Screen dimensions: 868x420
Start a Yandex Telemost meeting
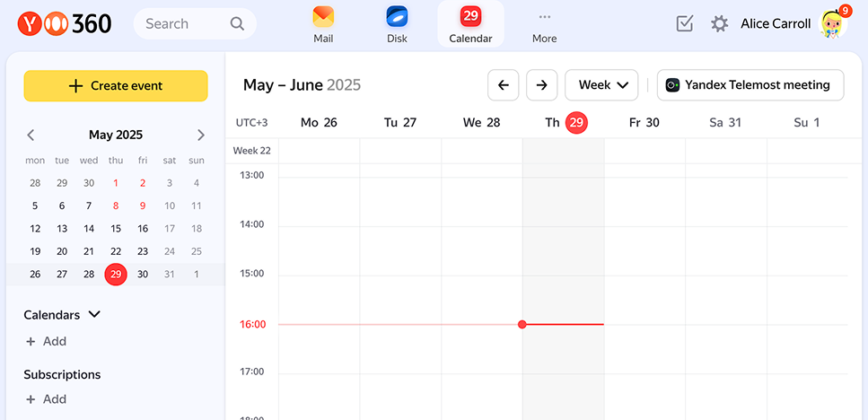[x=750, y=85]
